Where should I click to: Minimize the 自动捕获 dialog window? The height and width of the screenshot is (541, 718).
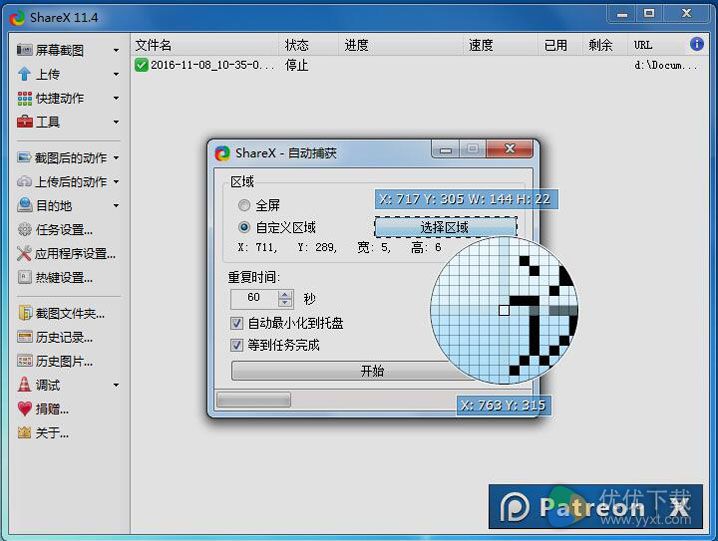tap(446, 149)
